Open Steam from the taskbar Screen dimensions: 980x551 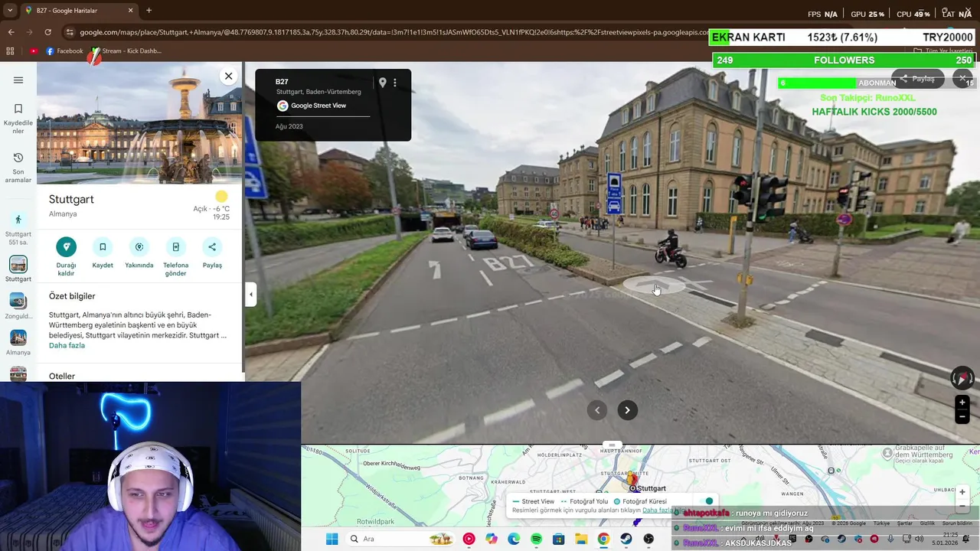[626, 539]
